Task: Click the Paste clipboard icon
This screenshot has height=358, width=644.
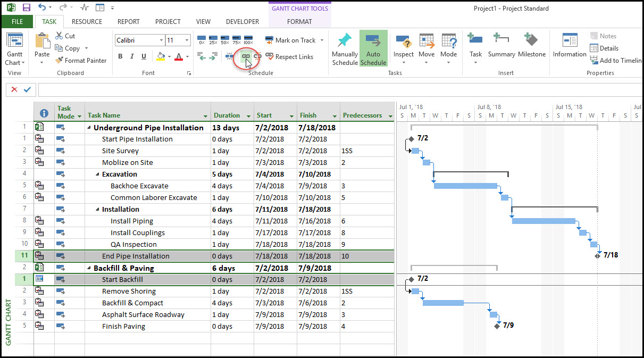Action: [x=42, y=40]
